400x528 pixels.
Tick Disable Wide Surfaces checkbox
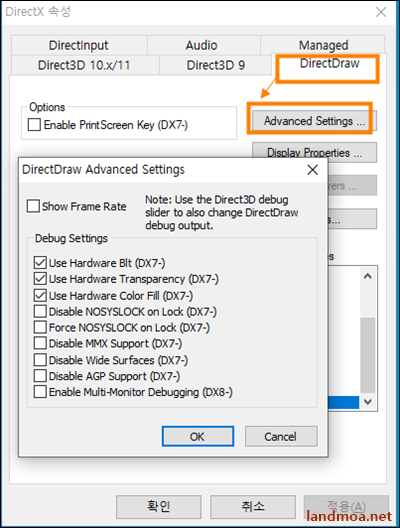(40, 360)
